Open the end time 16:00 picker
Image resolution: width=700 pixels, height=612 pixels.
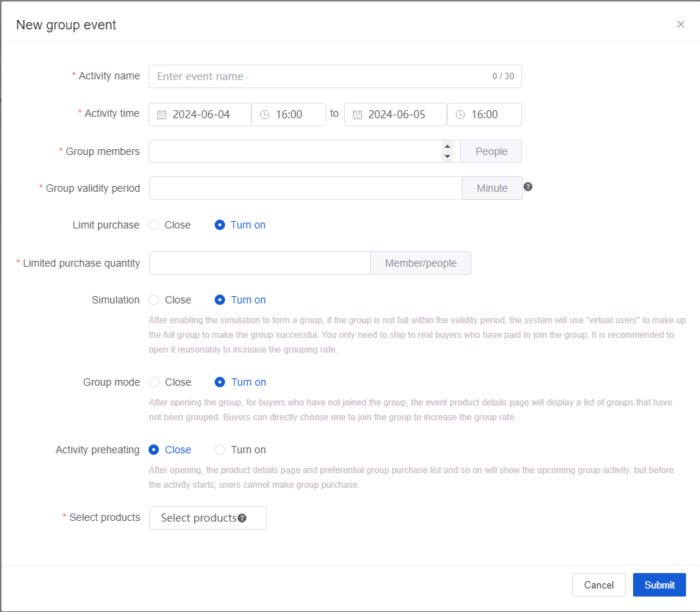pyautogui.click(x=485, y=115)
